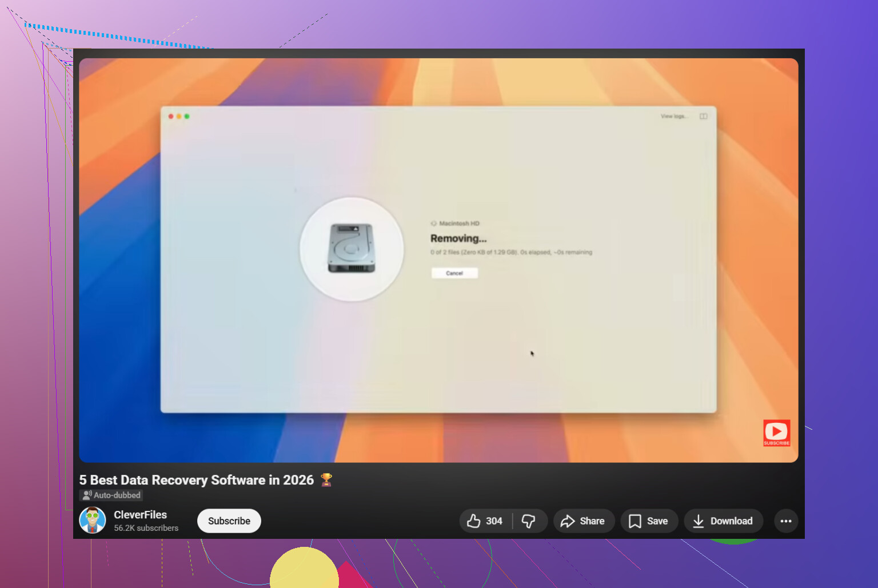Open the three-dot more actions menu

tap(786, 521)
